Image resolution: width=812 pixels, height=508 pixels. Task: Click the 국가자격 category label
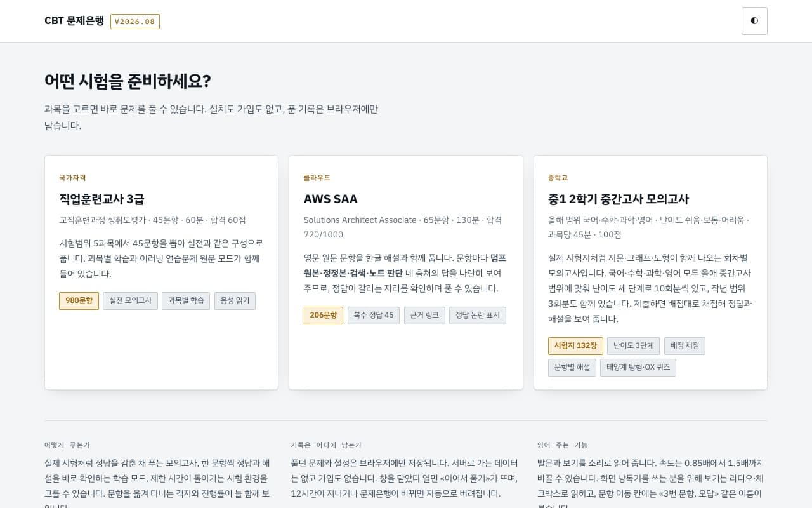pyautogui.click(x=72, y=178)
